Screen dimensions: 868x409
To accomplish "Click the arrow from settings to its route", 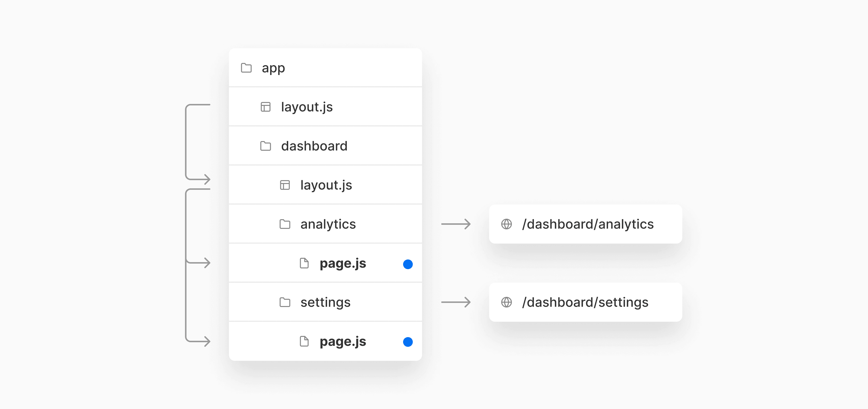I will [456, 302].
